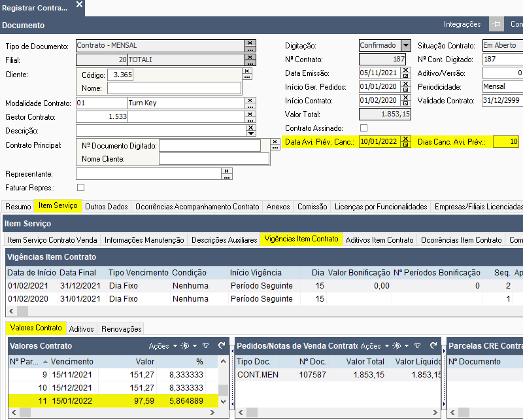The width and height of the screenshot is (523, 420).
Task: Open calendar for Data Emissão
Action: (405, 76)
